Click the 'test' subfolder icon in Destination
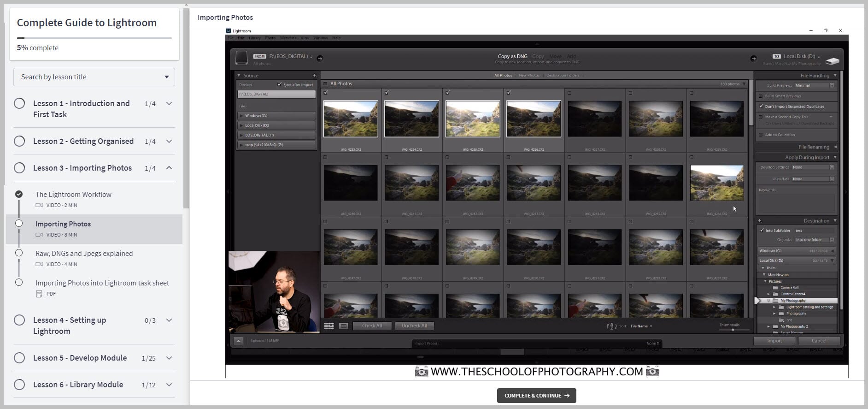 click(781, 320)
